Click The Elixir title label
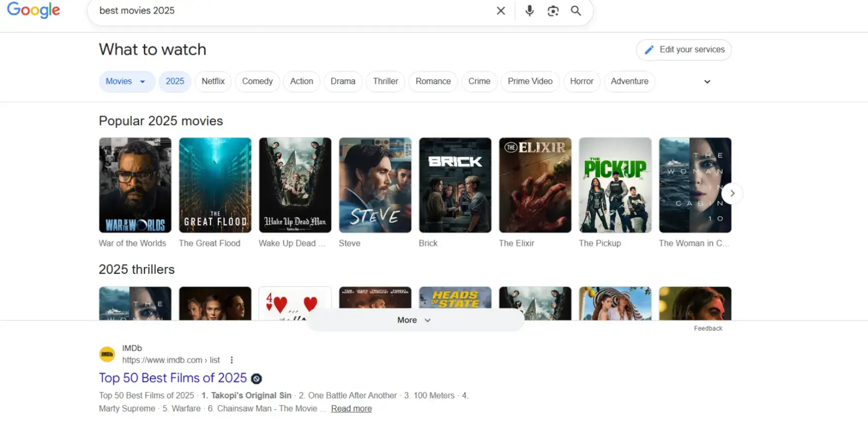 516,243
